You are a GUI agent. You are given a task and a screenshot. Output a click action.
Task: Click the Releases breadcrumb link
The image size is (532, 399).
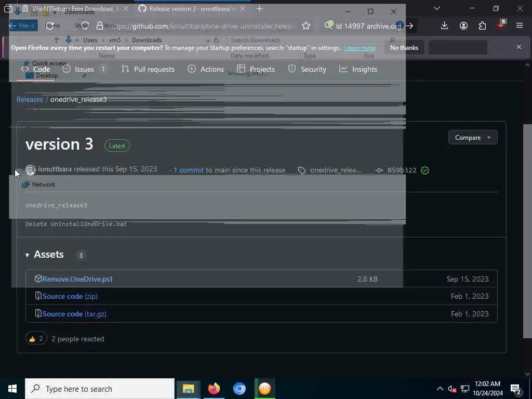[x=30, y=99]
